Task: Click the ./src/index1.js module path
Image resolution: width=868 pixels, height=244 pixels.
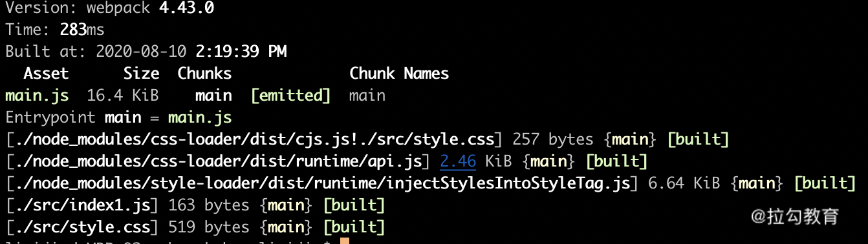Action: (x=82, y=205)
